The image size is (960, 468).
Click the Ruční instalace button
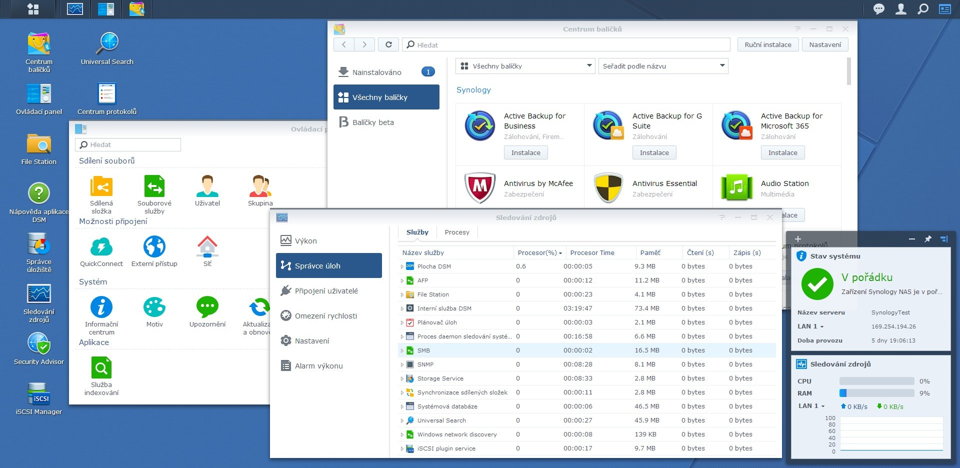[x=768, y=45]
